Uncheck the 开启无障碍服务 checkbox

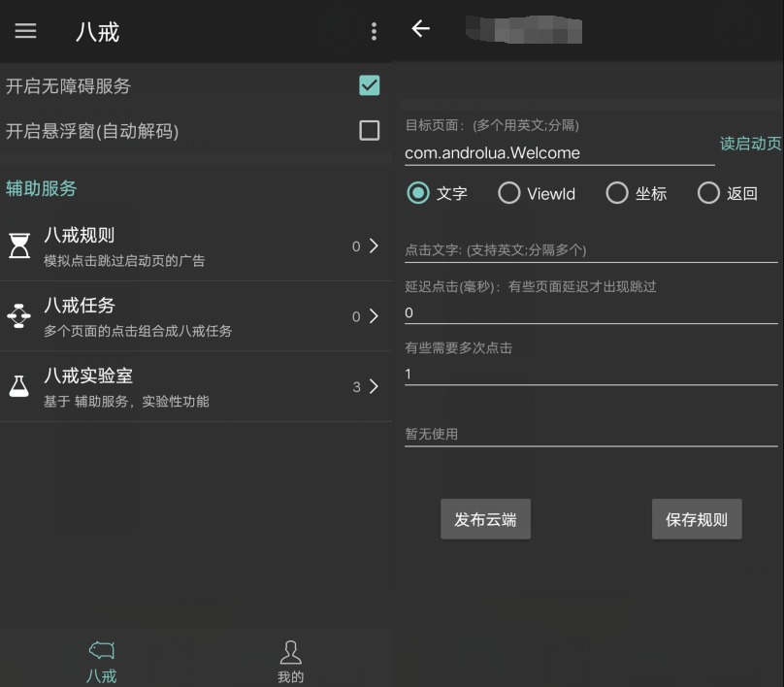pos(369,85)
